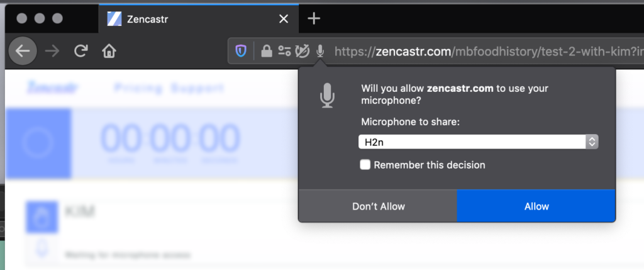Click the autoplay blocked icon in address bar

(303, 51)
